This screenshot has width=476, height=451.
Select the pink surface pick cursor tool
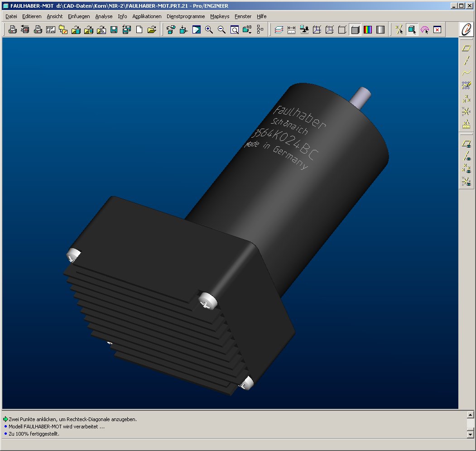pos(425,29)
